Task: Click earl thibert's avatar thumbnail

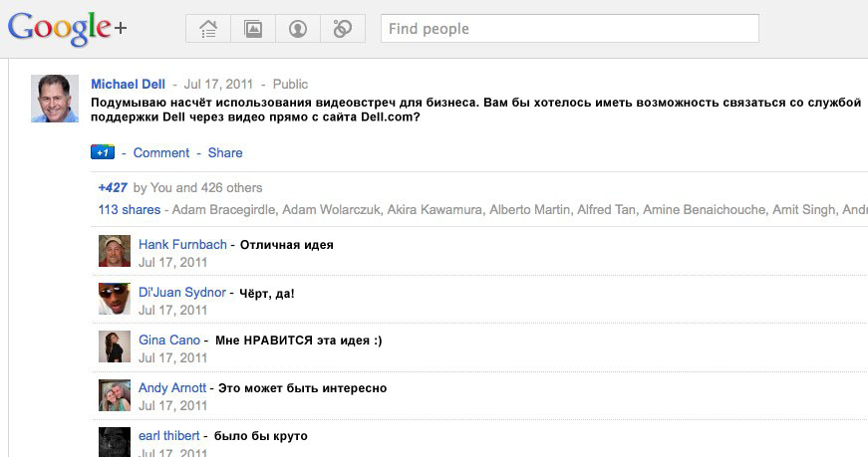Action: pyautogui.click(x=115, y=441)
